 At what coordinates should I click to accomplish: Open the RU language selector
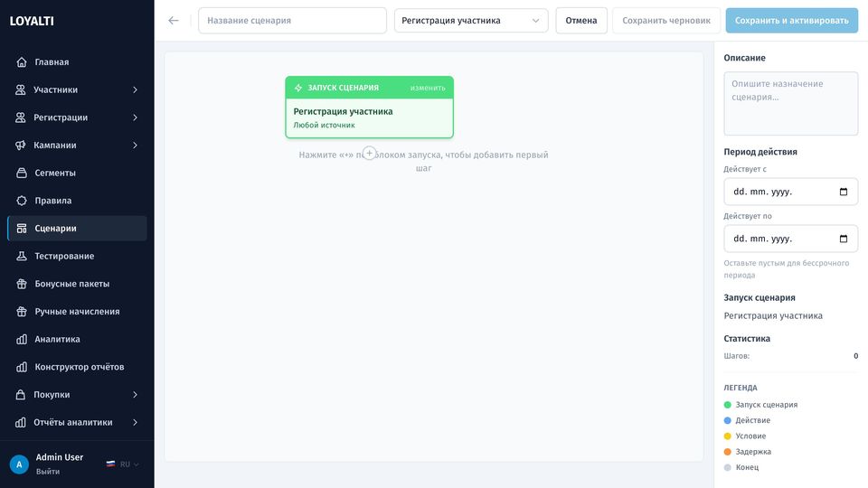pyautogui.click(x=123, y=465)
